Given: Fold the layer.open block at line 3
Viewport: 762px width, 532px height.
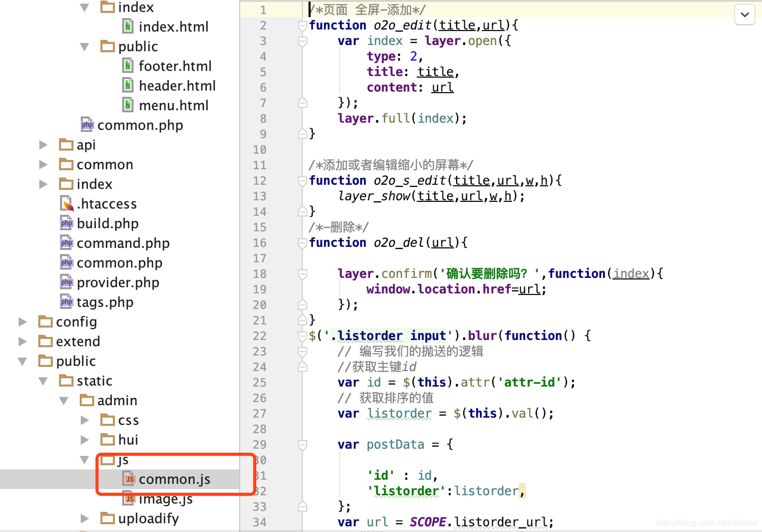Looking at the screenshot, I should (x=302, y=41).
